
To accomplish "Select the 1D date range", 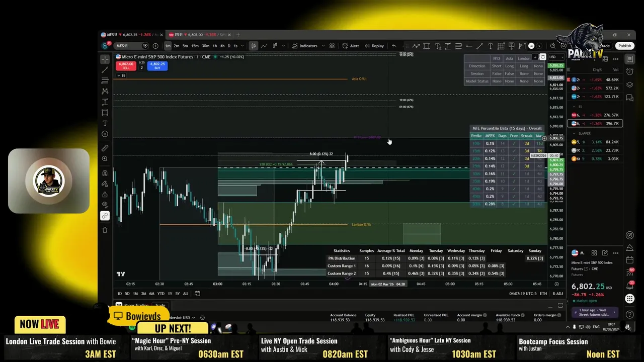I will pos(119,294).
